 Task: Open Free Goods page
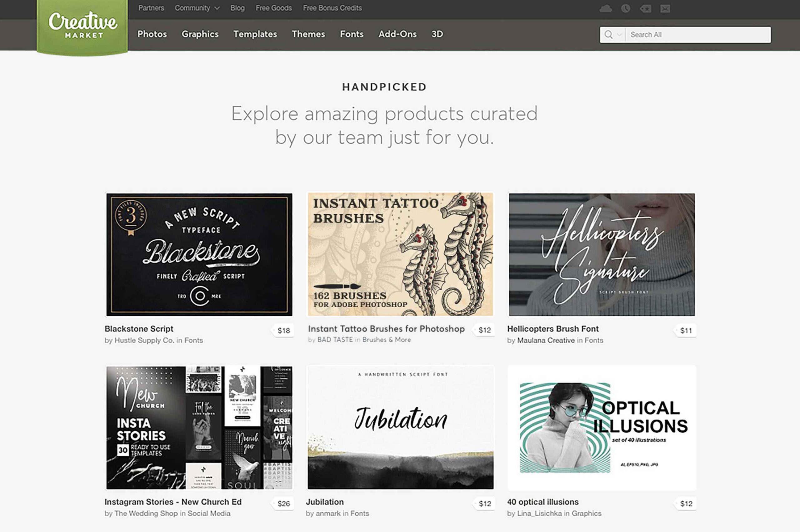(x=274, y=8)
